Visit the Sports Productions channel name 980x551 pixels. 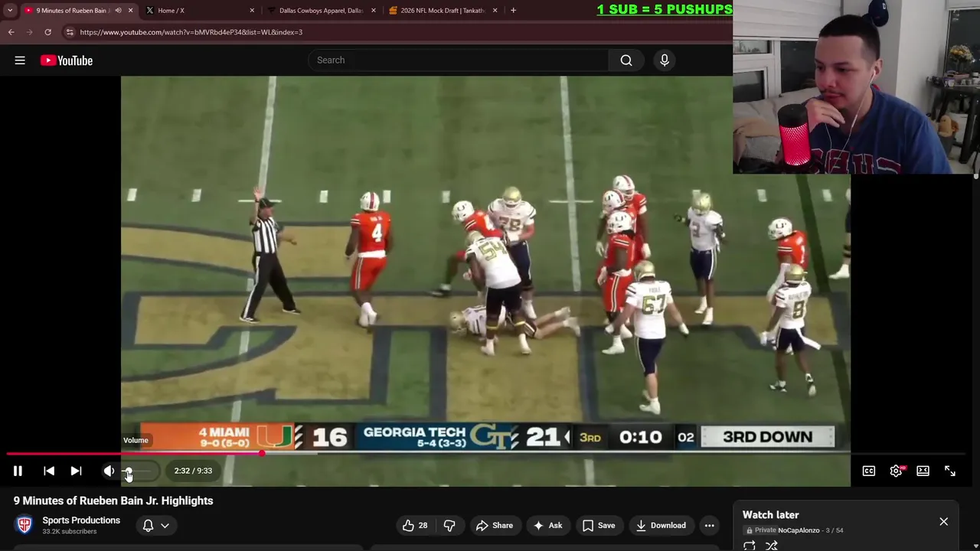[x=81, y=520]
